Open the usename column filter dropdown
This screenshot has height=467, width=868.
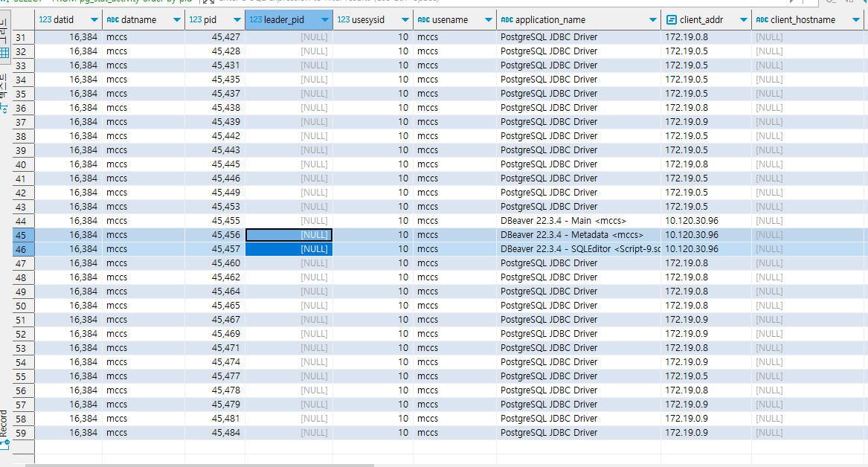488,20
